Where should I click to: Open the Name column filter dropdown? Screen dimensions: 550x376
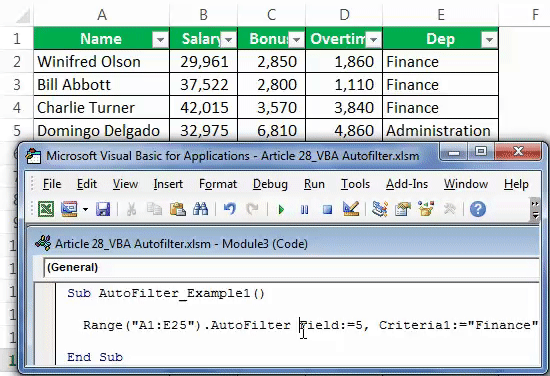point(160,40)
